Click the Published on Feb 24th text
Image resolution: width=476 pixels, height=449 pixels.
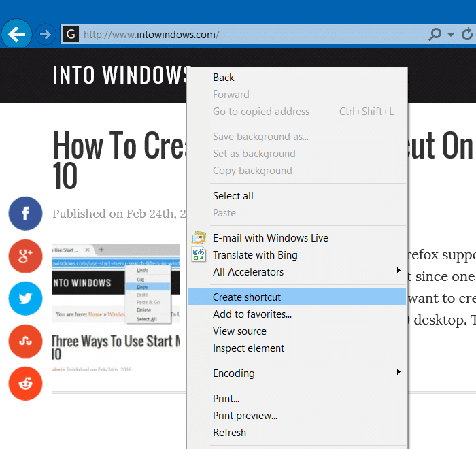pos(119,214)
